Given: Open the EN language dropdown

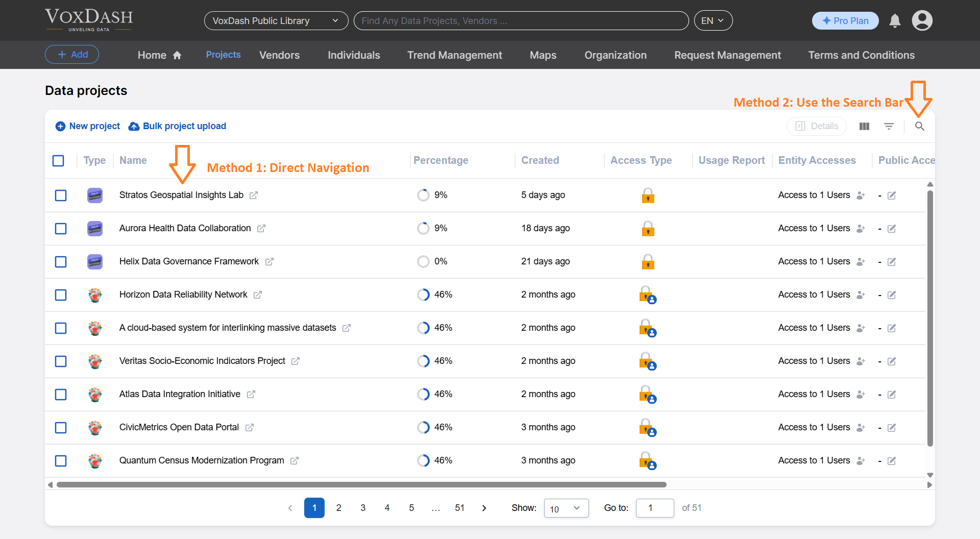Looking at the screenshot, I should 713,21.
